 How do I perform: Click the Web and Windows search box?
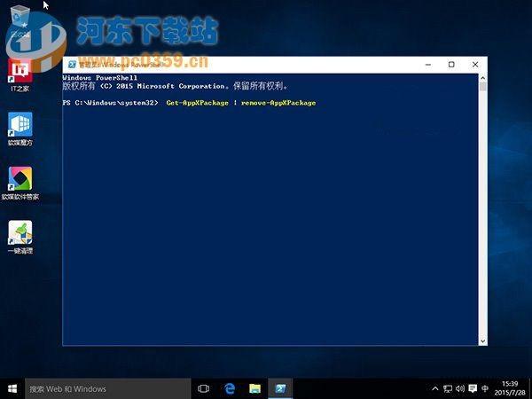tap(108, 389)
